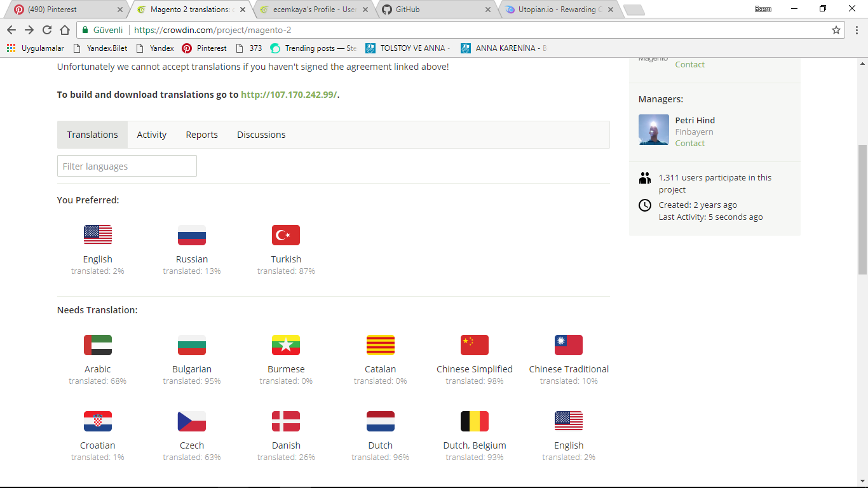Click the Chinese Simplified 'translated: 98%' text
This screenshot has height=488, width=868.
tap(475, 381)
